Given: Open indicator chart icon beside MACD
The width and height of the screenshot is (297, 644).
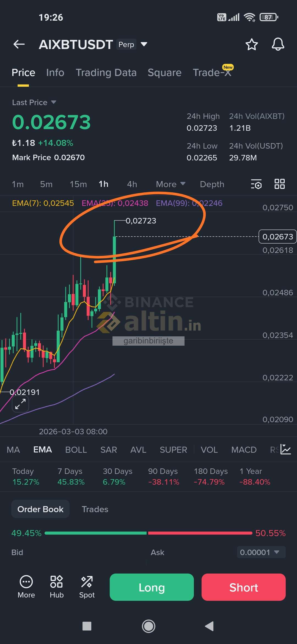Looking at the screenshot, I should click(285, 449).
